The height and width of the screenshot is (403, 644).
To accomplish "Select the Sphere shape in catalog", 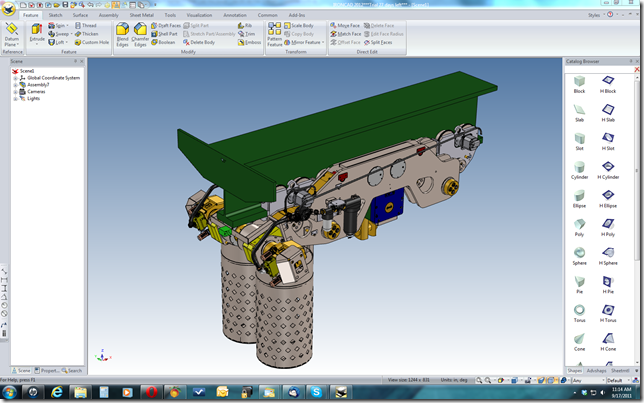I will 580,254.
